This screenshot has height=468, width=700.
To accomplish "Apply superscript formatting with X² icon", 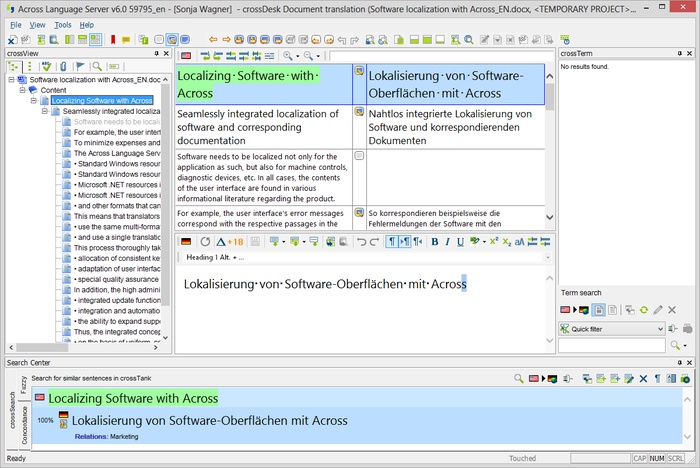I will click(x=494, y=241).
